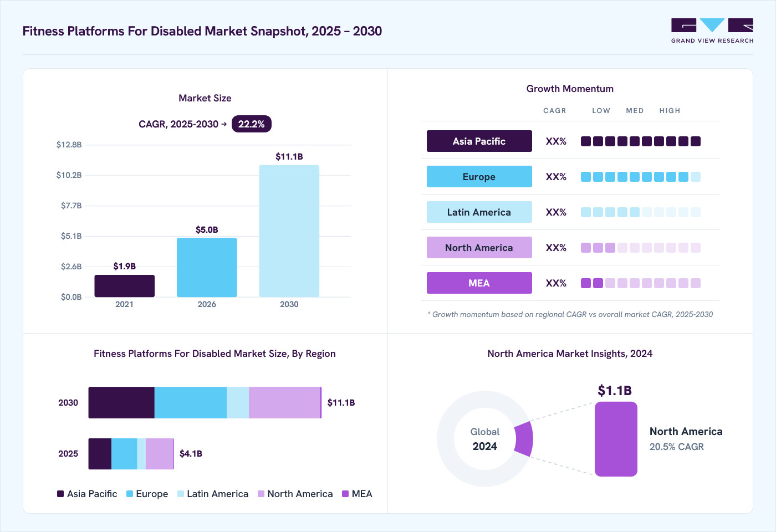Click the $1.1B North America value

pos(615,391)
